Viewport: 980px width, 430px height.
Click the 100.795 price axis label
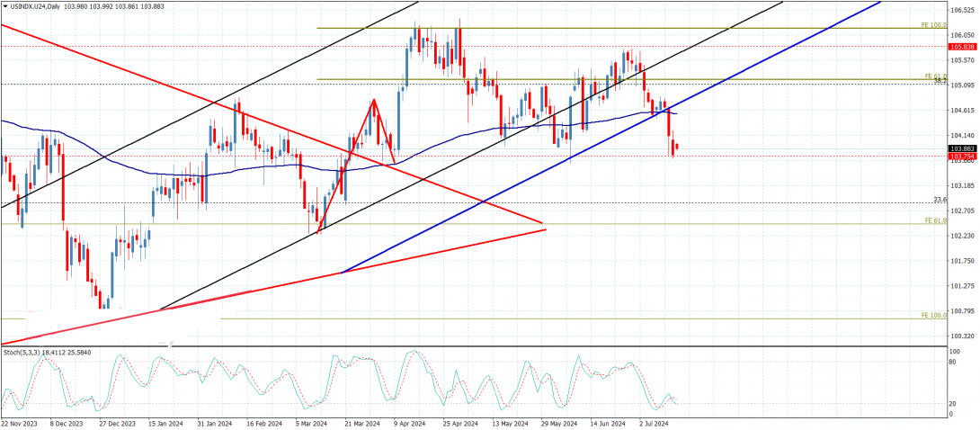[963, 311]
